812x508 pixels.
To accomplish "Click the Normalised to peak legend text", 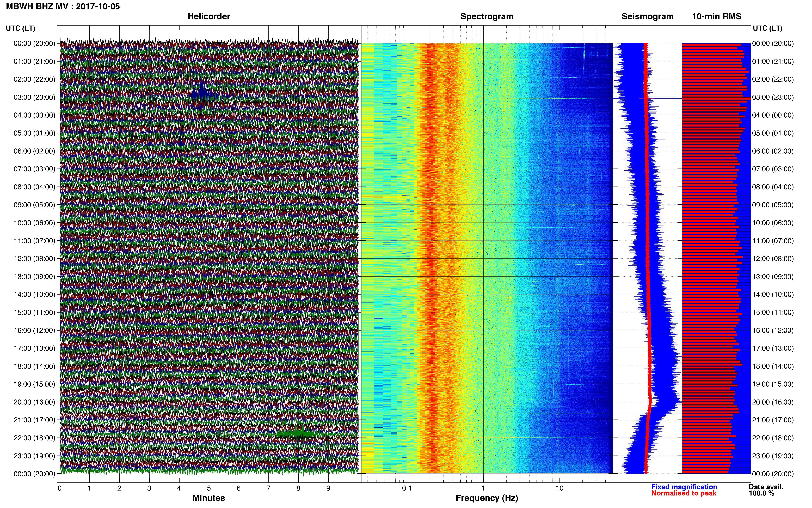I will point(684,493).
